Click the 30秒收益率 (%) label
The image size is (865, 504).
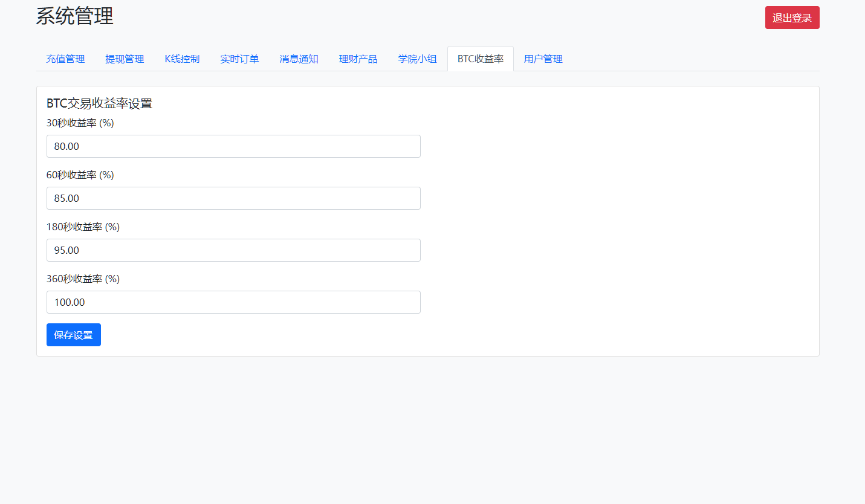pos(80,123)
